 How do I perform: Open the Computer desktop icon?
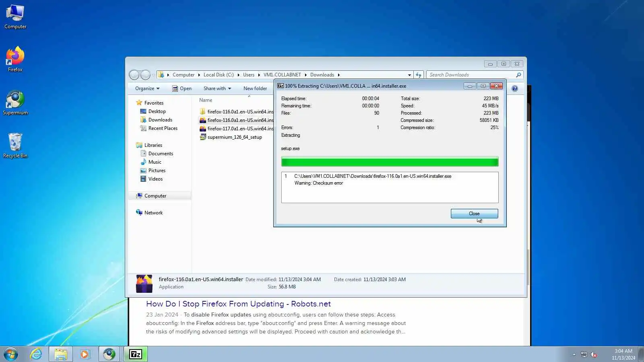coord(15,17)
